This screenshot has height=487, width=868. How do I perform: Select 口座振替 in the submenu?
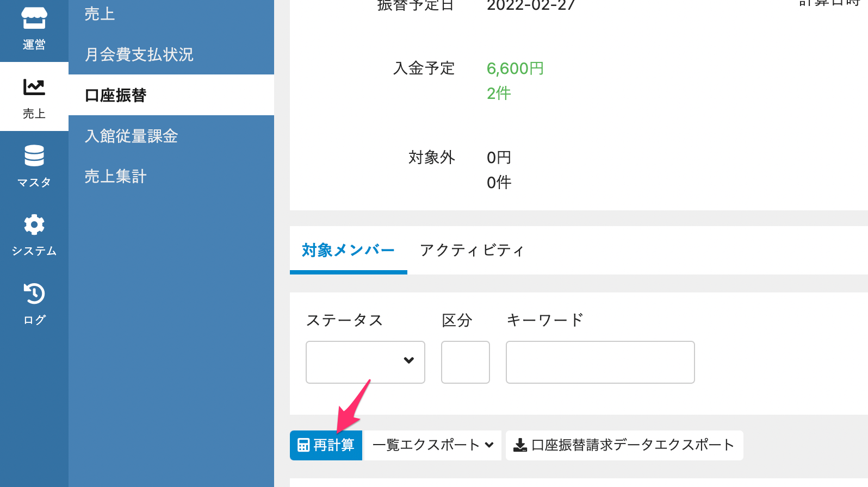pyautogui.click(x=115, y=95)
